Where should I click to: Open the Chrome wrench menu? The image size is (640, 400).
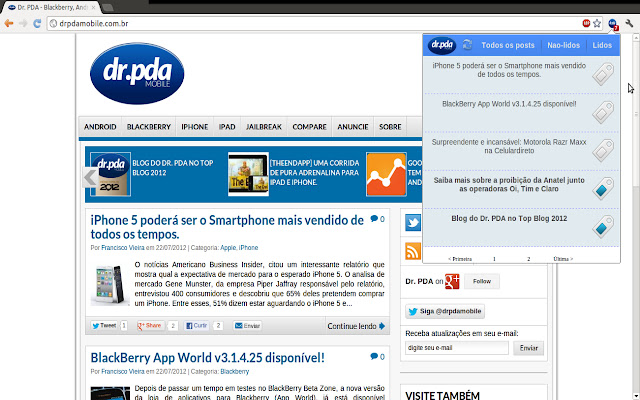(629, 23)
